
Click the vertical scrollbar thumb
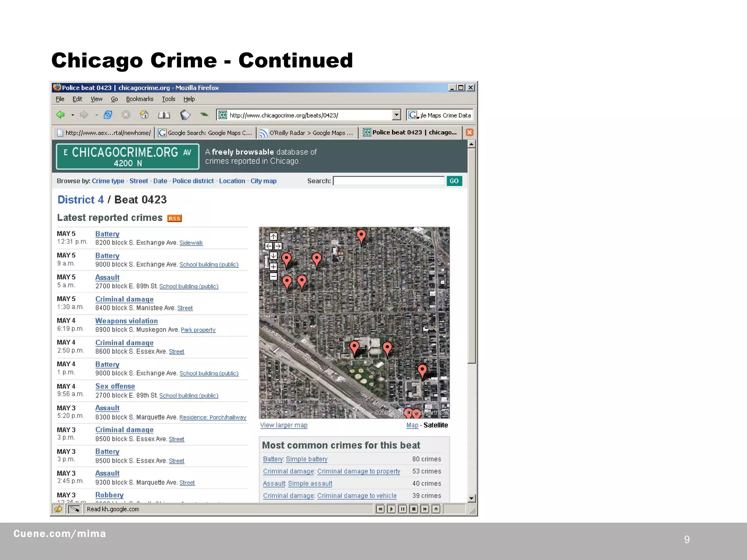pos(472,256)
